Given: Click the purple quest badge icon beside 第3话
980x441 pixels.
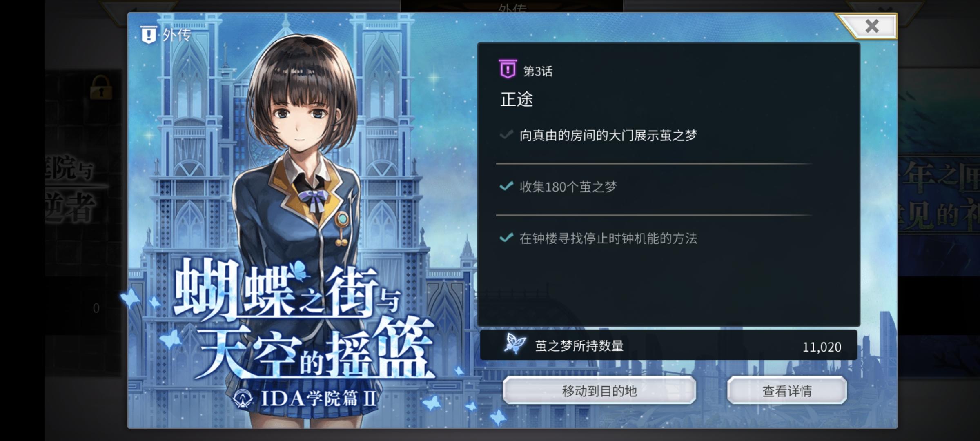Looking at the screenshot, I should [x=508, y=69].
